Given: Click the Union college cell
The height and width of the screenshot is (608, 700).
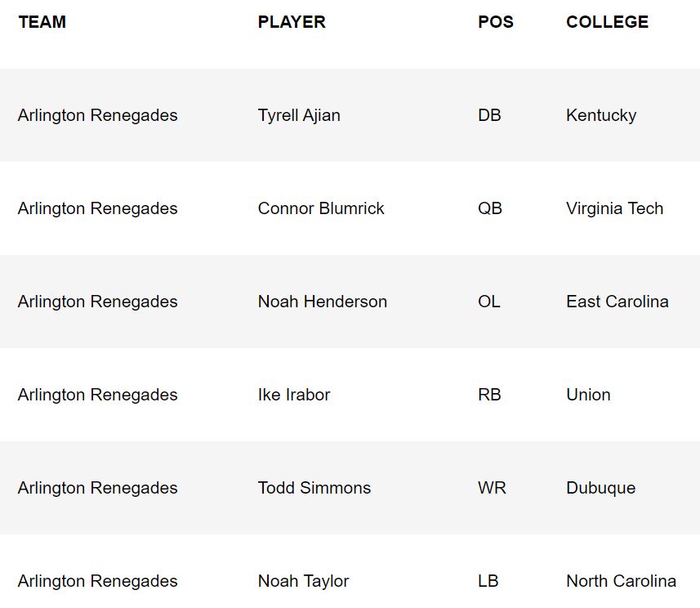Looking at the screenshot, I should [588, 395].
